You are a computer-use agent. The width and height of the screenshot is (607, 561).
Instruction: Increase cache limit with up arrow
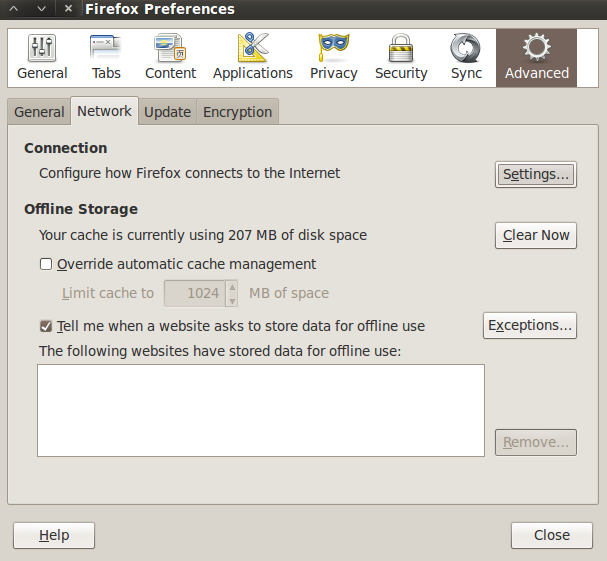click(232, 287)
